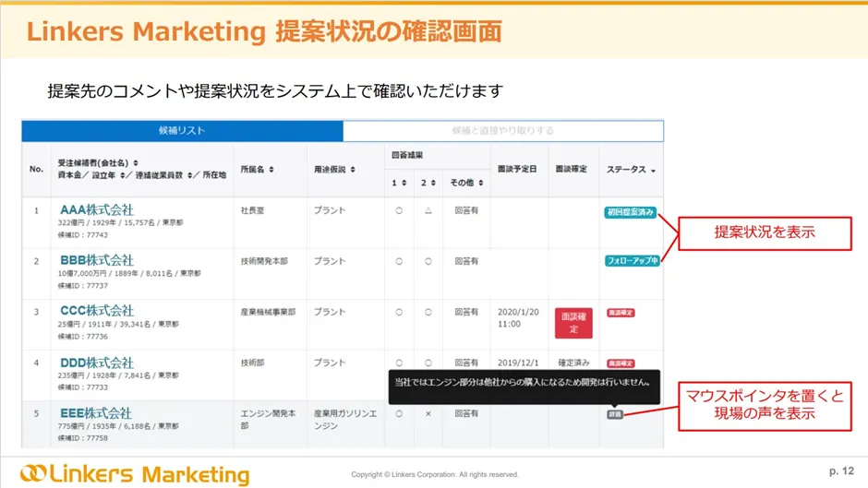This screenshot has height=488, width=868.
Task: Click 産業用ガソリンエンジン cell
Action: [x=345, y=420]
